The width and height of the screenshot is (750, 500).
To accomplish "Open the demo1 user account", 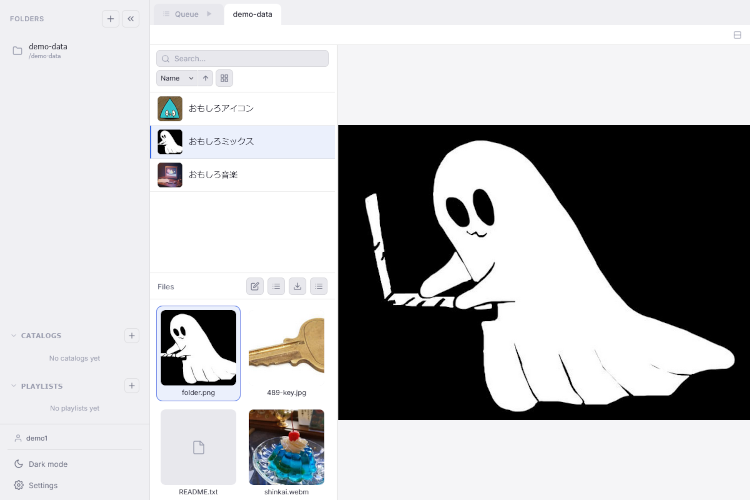I will click(75, 438).
